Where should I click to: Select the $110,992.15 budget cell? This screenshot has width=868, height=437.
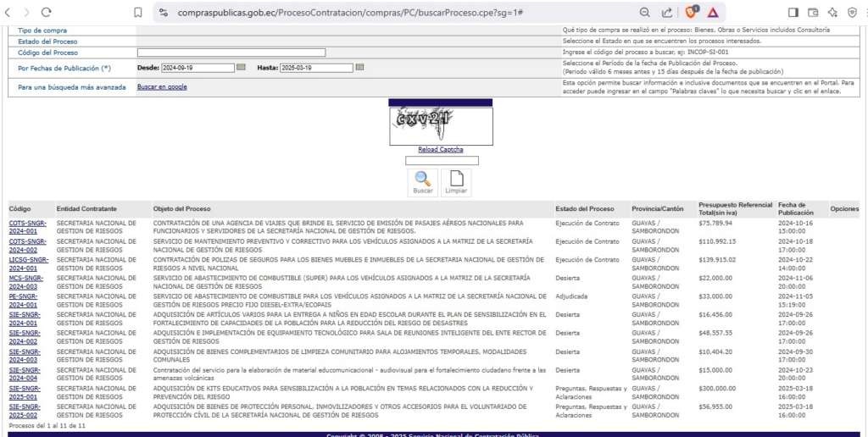pos(717,241)
